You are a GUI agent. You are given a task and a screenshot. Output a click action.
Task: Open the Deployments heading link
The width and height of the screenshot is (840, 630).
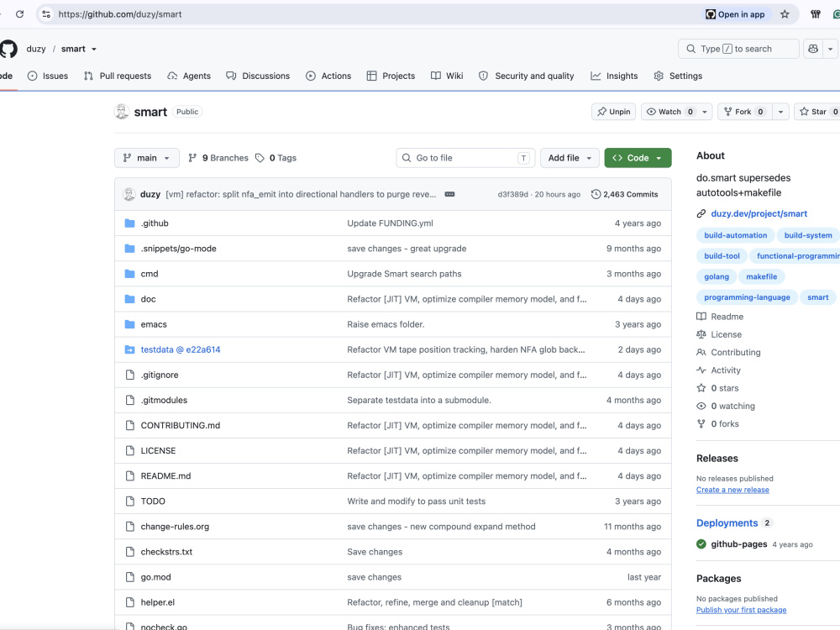(x=727, y=522)
